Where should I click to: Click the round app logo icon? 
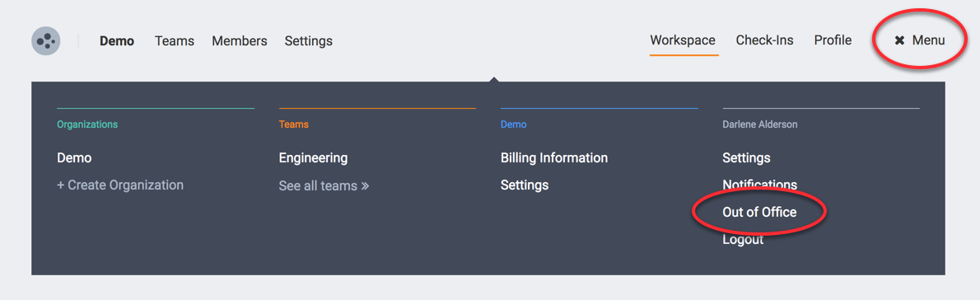[x=45, y=40]
